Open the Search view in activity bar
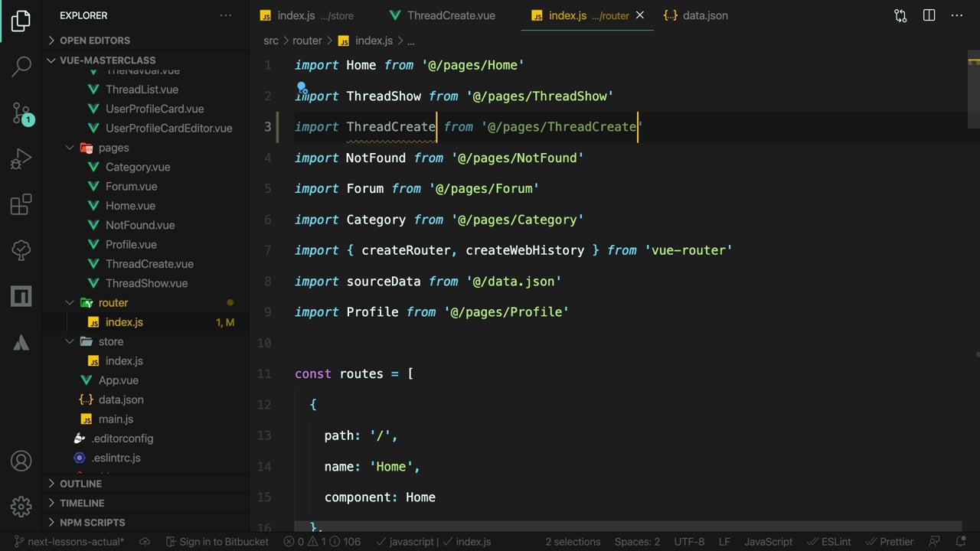This screenshot has height=551, width=980. (21, 66)
